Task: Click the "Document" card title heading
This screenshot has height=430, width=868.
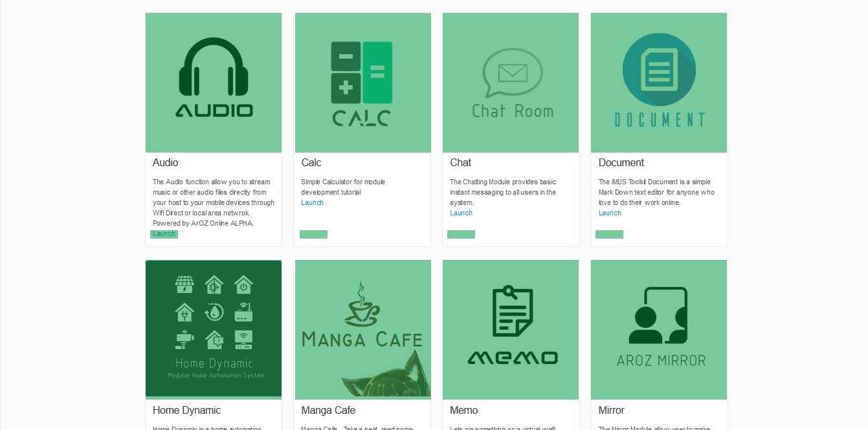Action: [x=621, y=163]
